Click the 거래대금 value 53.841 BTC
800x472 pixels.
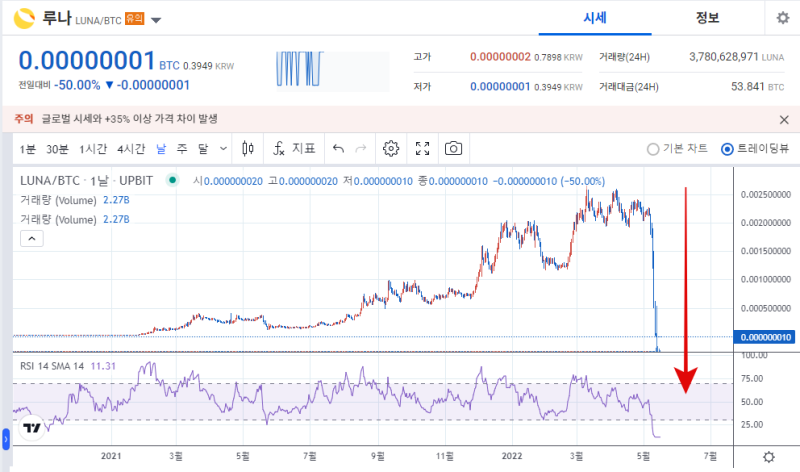tap(757, 87)
